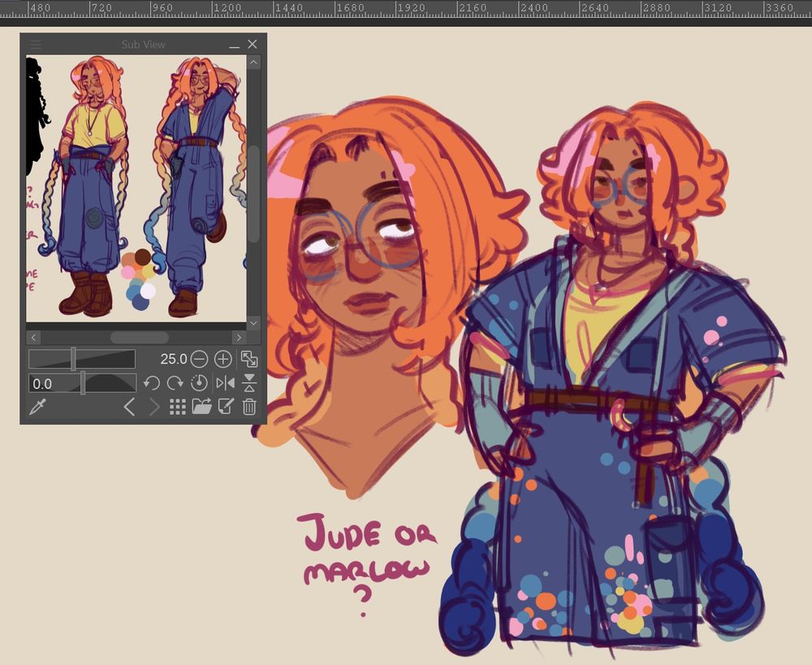The height and width of the screenshot is (665, 812).
Task: Click the jumpsuit character reference in Sub View
Action: 197,187
